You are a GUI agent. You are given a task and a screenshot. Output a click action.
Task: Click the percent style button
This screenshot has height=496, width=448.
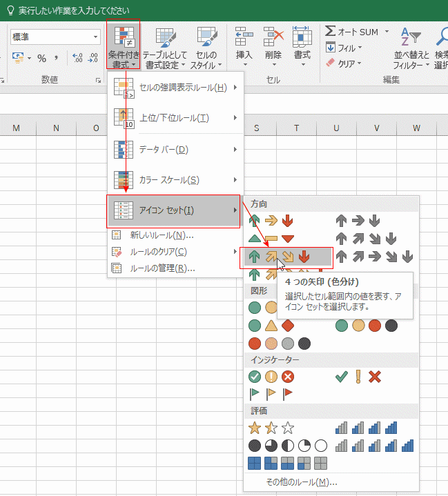pyautogui.click(x=41, y=59)
